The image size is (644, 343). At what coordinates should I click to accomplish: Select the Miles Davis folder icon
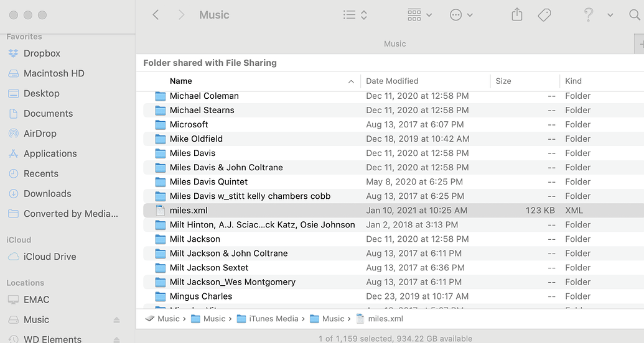[160, 153]
